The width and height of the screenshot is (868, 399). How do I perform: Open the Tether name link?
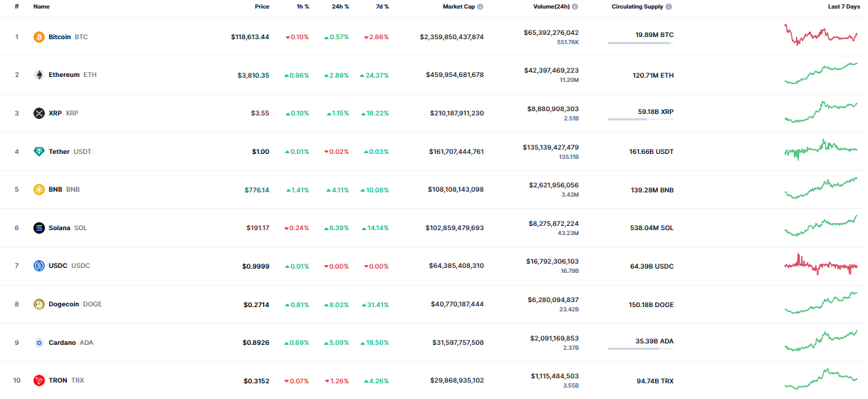pos(59,152)
